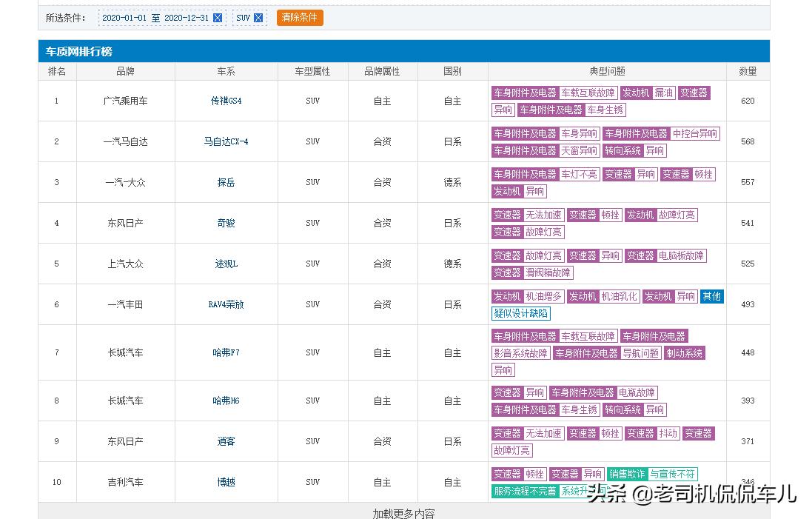Click the 电瓶故障 problem tag
Viewport: 812px width, 519px height.
(x=637, y=392)
